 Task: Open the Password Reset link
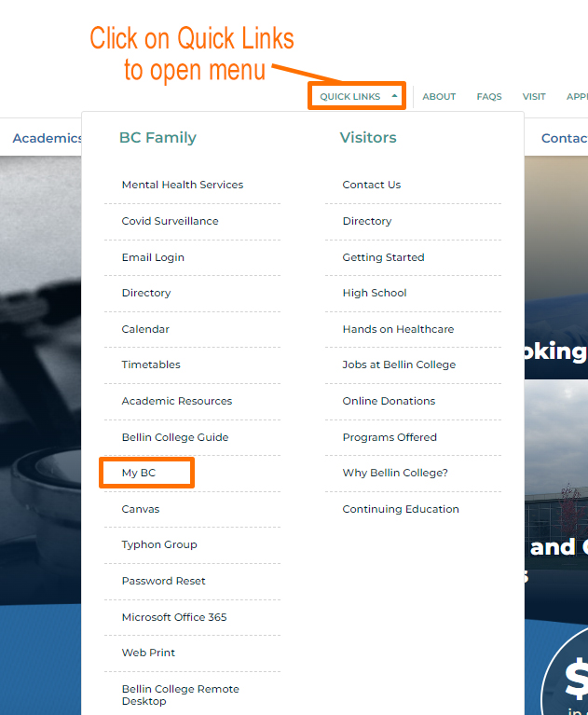[x=164, y=581]
